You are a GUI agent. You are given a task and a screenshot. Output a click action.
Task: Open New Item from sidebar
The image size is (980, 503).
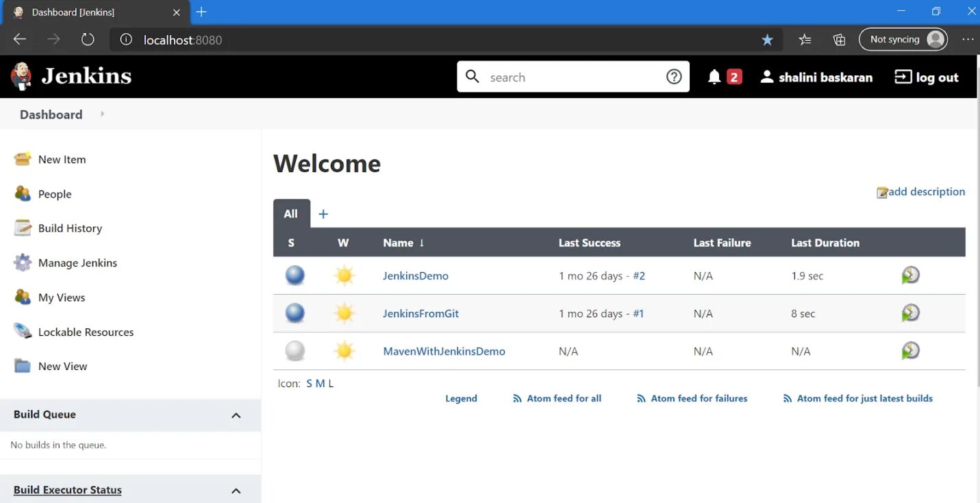62,159
